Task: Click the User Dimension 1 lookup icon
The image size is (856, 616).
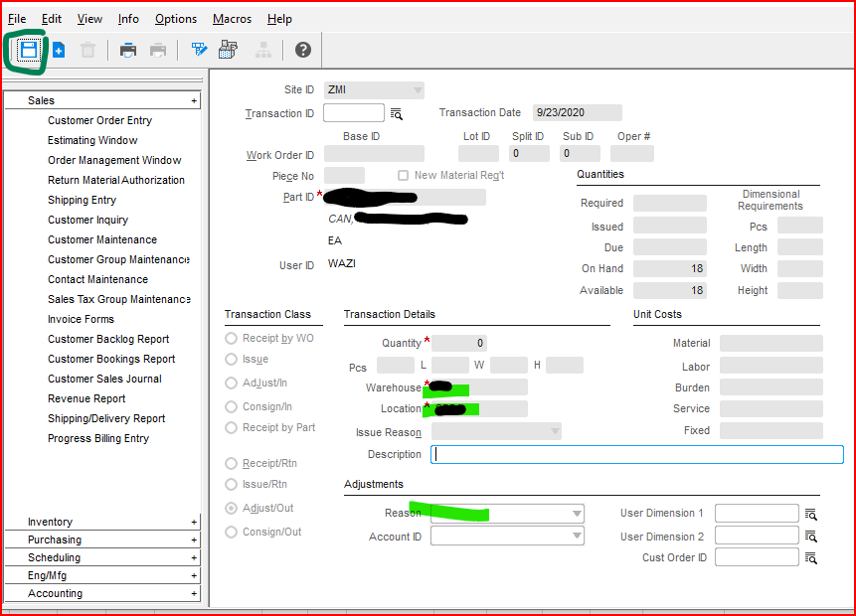Action: point(811,514)
